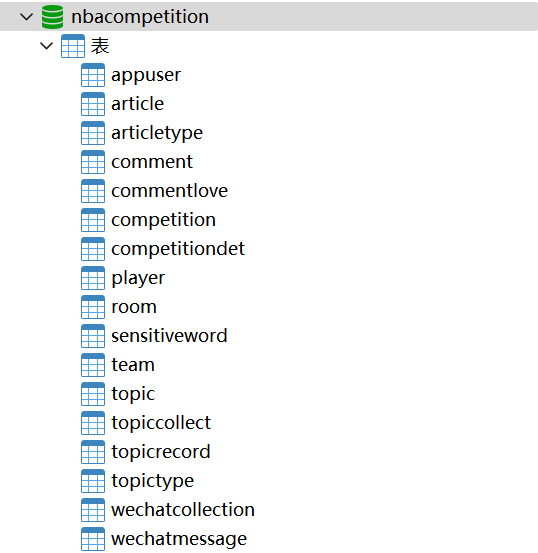Select the topic table name
538x553 pixels.
click(133, 395)
